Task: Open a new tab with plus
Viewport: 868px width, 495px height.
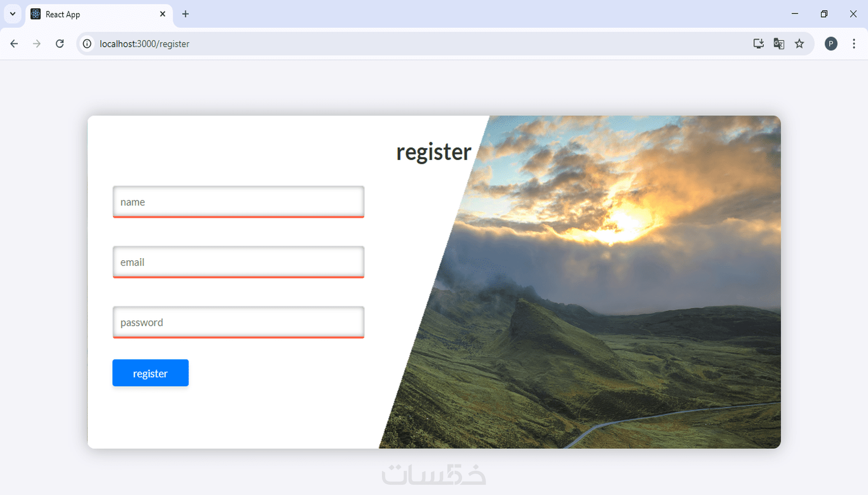Action: coord(185,14)
